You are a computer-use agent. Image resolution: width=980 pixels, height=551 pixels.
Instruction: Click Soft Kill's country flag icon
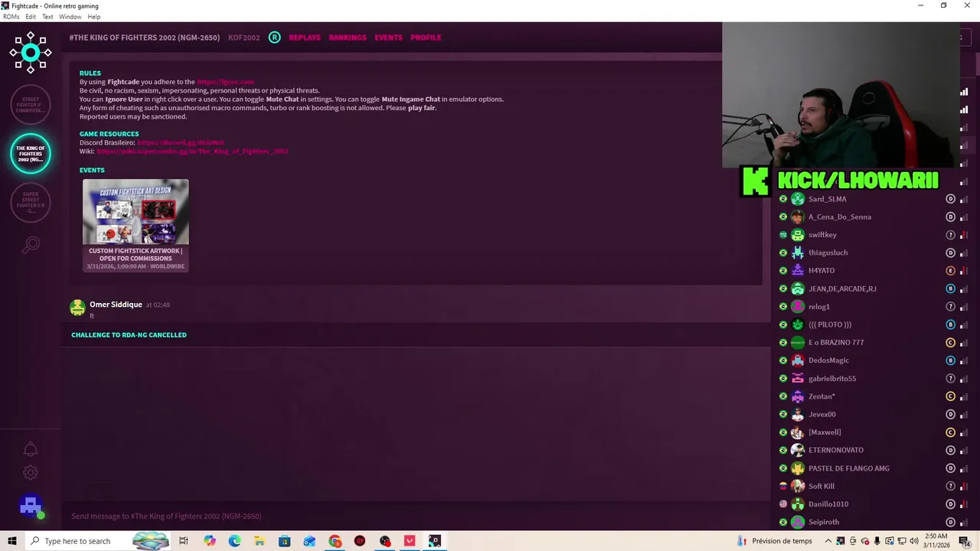click(782, 486)
